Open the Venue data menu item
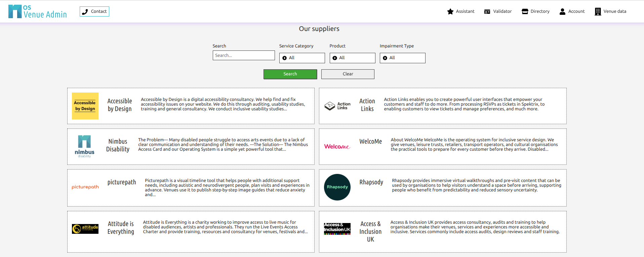The image size is (644, 257). pyautogui.click(x=610, y=11)
